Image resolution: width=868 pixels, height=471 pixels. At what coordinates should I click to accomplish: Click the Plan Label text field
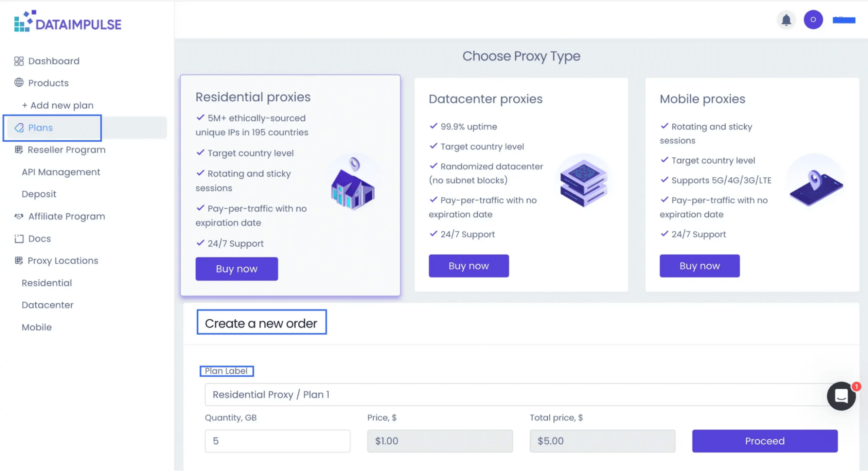pyautogui.click(x=517, y=395)
